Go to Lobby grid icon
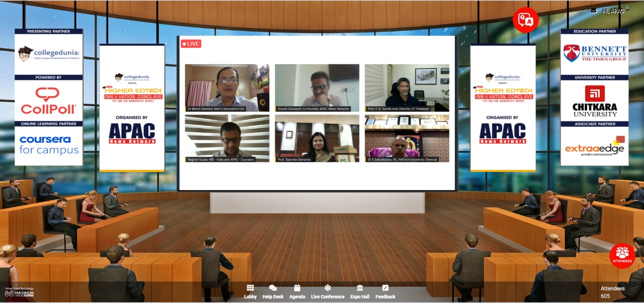Image resolution: width=644 pixels, height=303 pixels. (250, 288)
